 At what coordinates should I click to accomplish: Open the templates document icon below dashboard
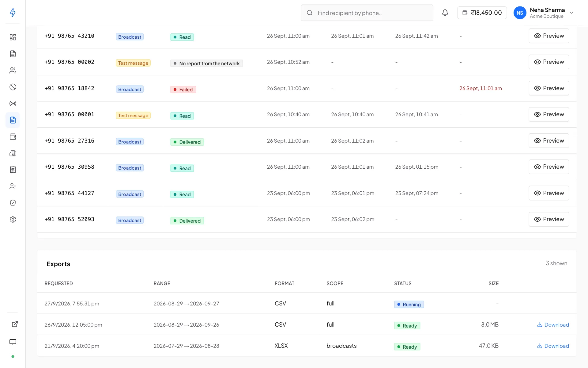(13, 54)
